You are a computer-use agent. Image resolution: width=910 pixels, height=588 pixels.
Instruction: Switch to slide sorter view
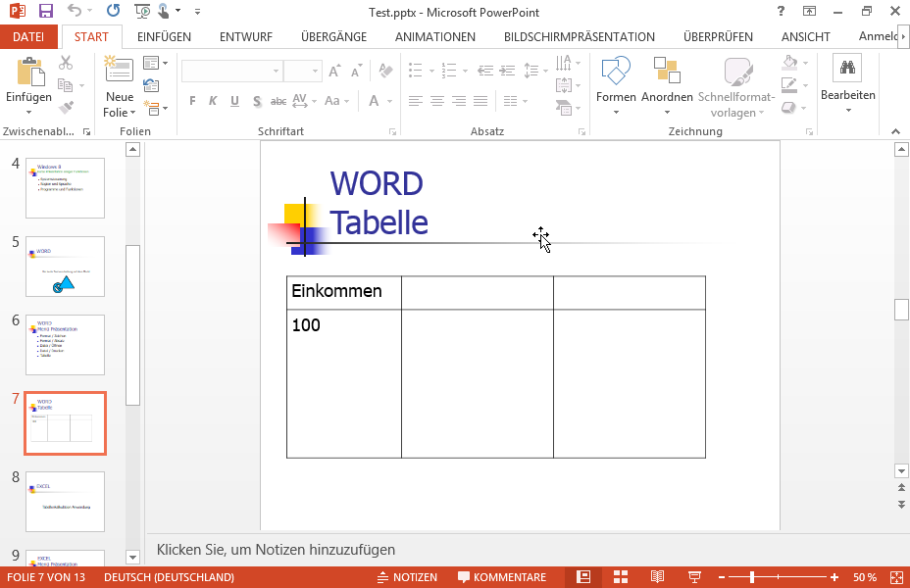[x=621, y=577]
